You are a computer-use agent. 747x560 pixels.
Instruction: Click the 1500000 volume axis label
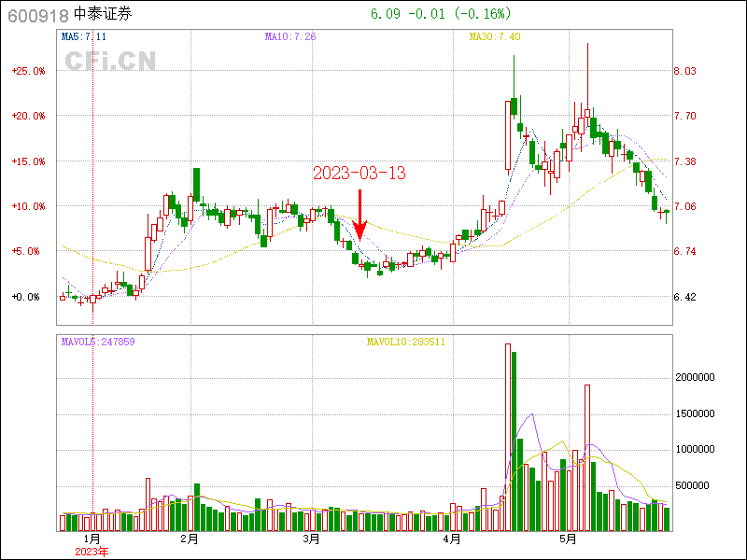tap(695, 413)
